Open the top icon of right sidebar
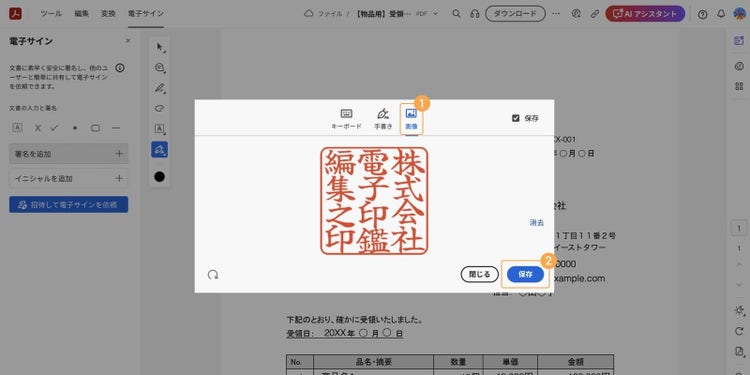The image size is (750, 375). (x=739, y=41)
